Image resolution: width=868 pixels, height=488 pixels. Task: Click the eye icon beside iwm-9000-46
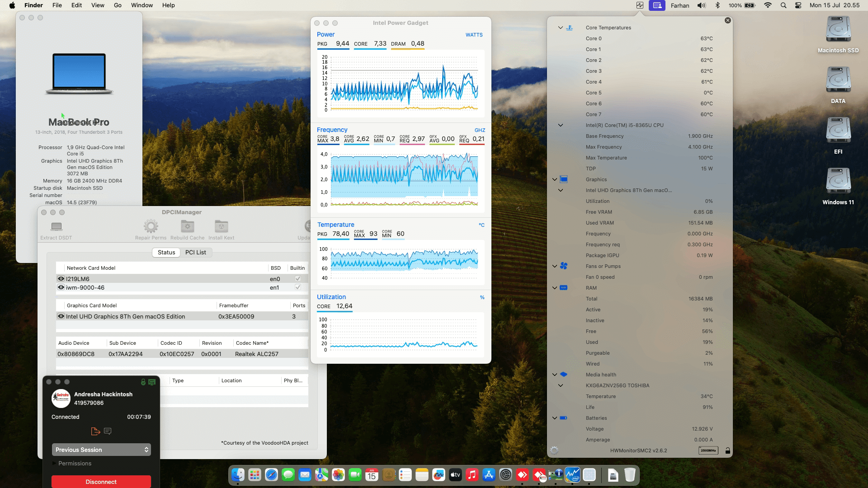coord(61,287)
